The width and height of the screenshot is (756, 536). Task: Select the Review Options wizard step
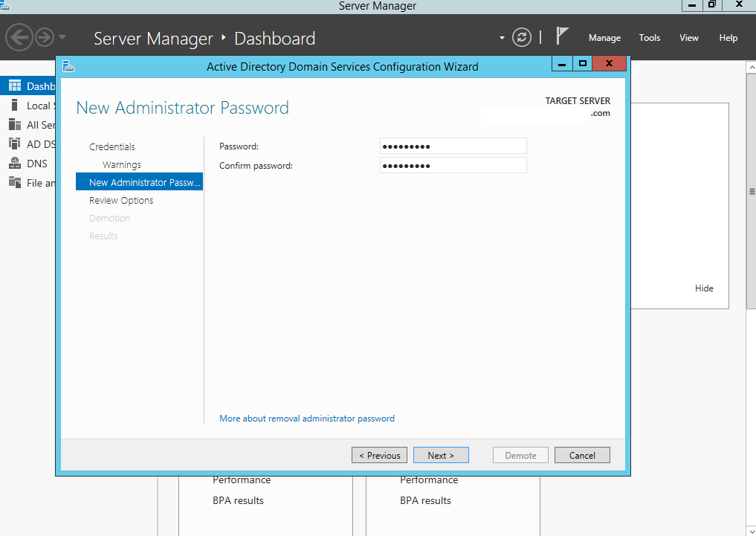[x=121, y=200]
